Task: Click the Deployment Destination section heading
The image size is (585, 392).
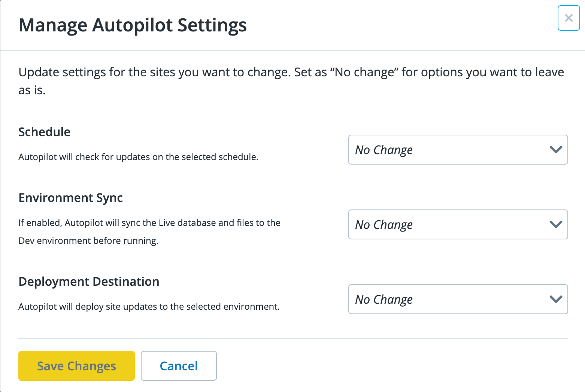Action: 89,282
